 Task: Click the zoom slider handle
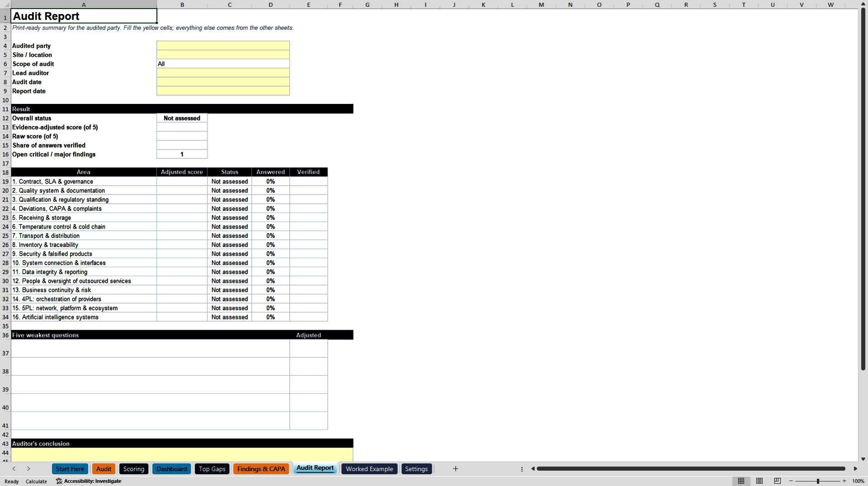coord(818,481)
